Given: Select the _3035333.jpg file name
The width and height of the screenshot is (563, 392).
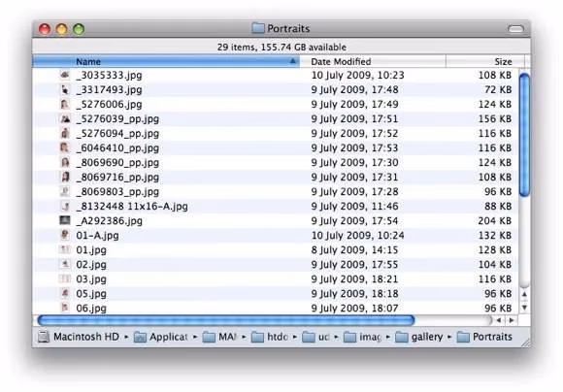Looking at the screenshot, I should 109,76.
